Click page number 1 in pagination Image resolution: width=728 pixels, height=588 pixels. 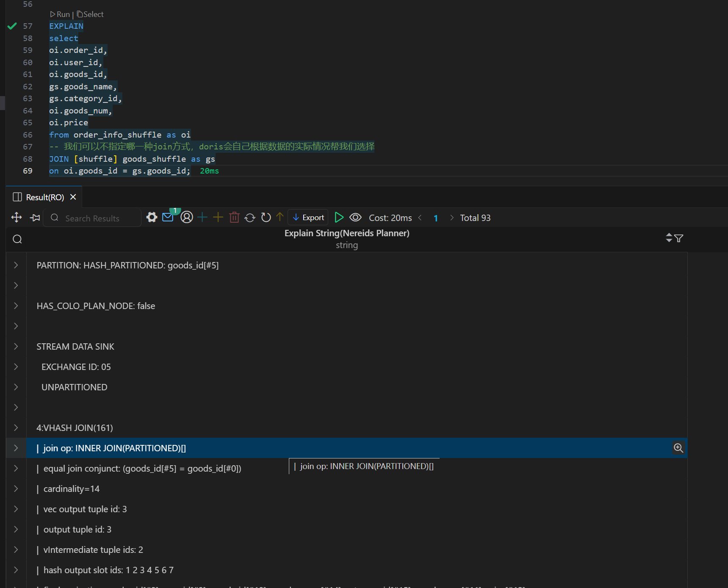tap(436, 218)
